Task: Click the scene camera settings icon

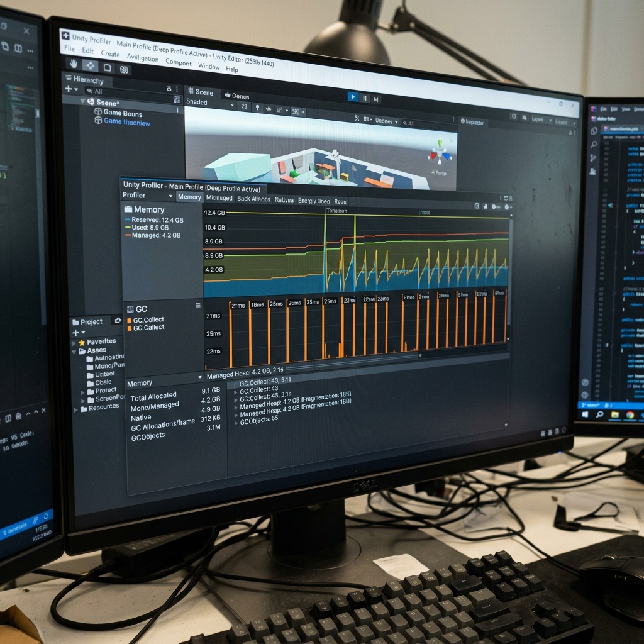Action: point(367,119)
